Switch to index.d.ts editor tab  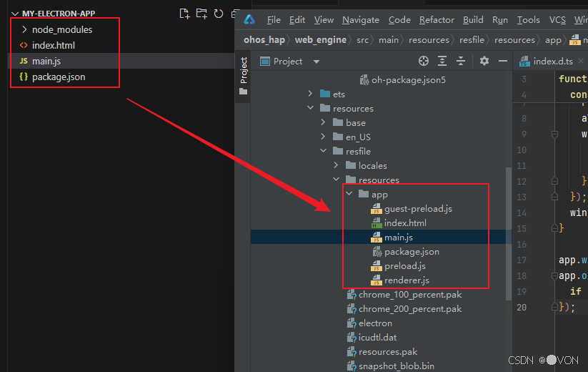[x=553, y=62]
